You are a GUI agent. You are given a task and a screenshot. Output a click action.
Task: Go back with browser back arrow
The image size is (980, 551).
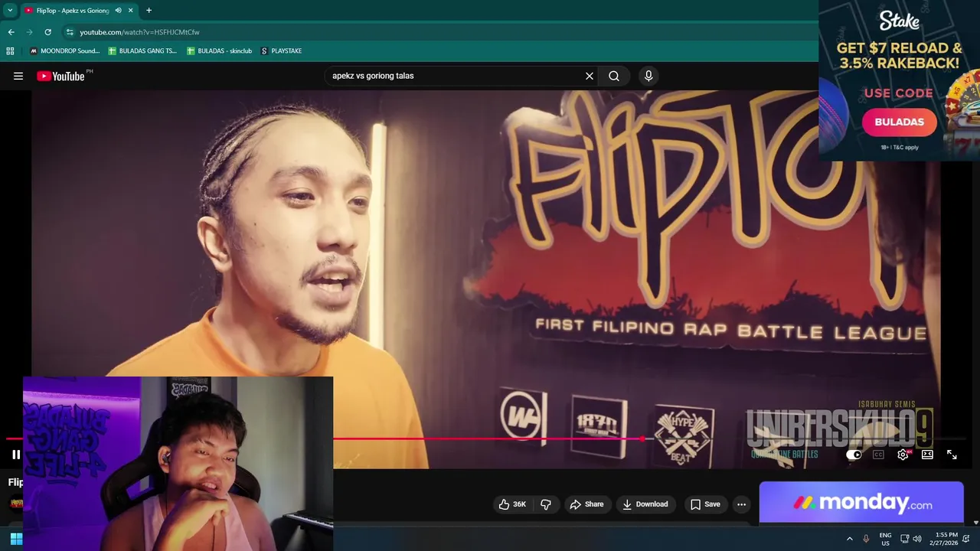[11, 32]
